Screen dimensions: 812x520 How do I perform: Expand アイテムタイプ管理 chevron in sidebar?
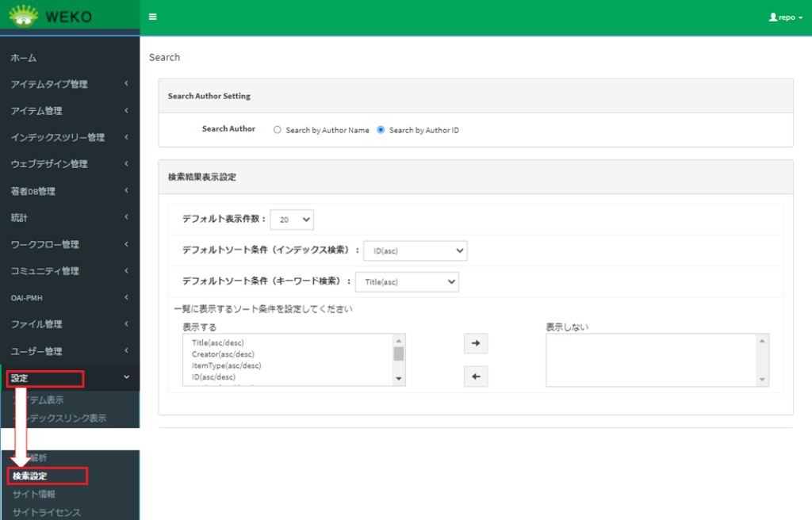click(127, 84)
